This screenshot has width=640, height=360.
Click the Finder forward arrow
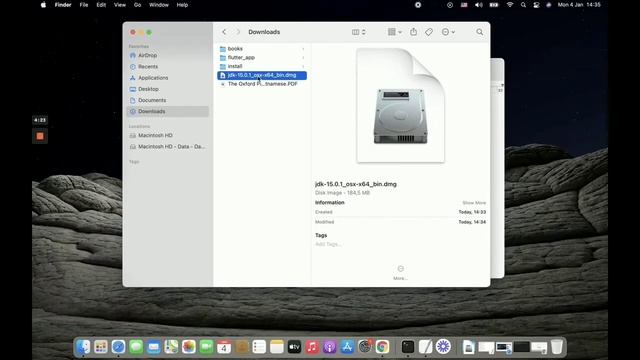click(238, 32)
